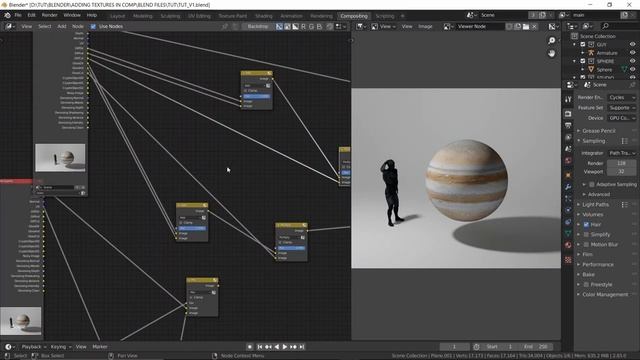
Task: Click the main view layer name field
Action: [x=596, y=15]
